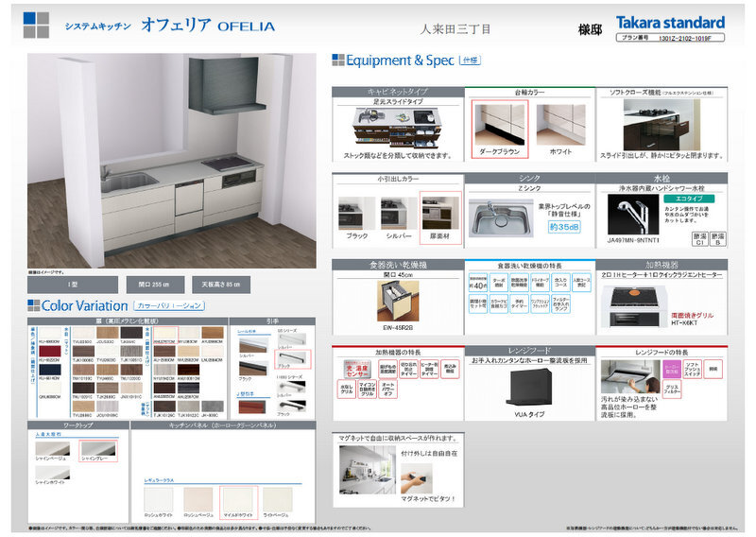Open the マグネットでピタッ hand photo
This screenshot has width=756, height=537.
[x=417, y=477]
